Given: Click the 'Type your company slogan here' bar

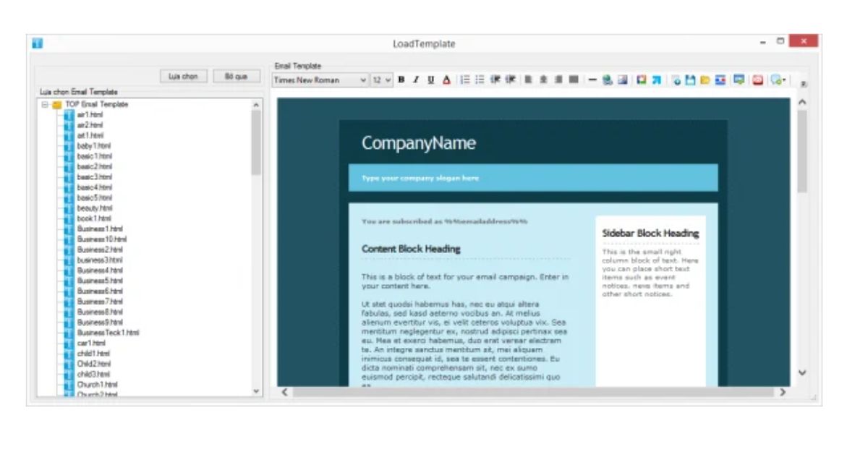Looking at the screenshot, I should 533,178.
